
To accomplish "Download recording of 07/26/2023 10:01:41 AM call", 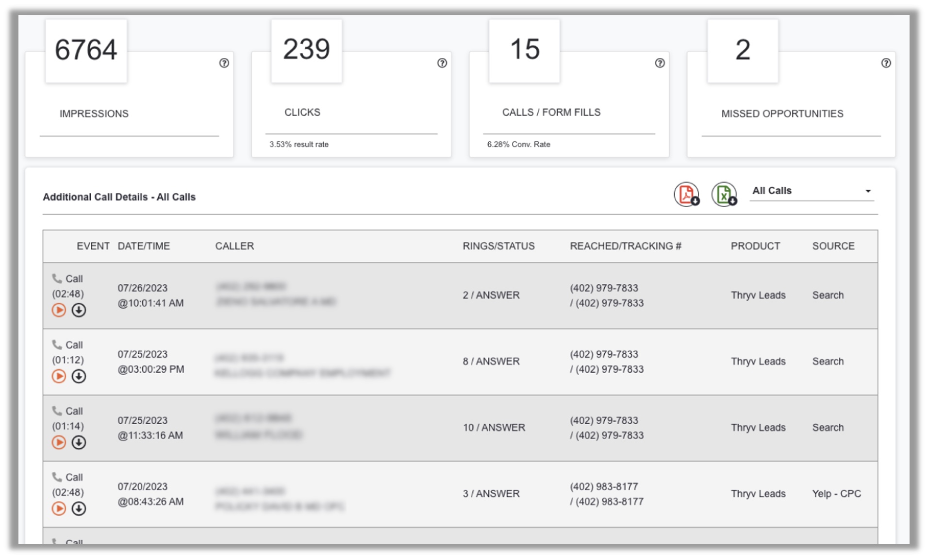I will tap(79, 310).
